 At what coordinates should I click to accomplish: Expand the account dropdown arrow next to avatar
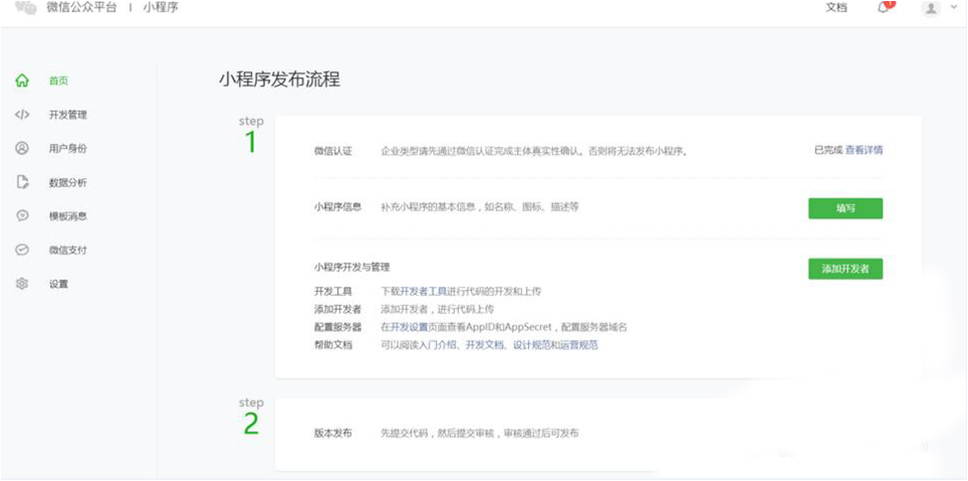pyautogui.click(x=954, y=9)
